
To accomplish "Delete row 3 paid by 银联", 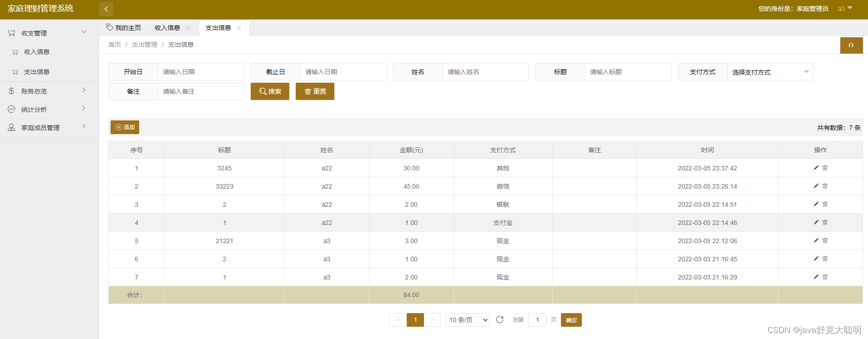I will click(x=825, y=204).
